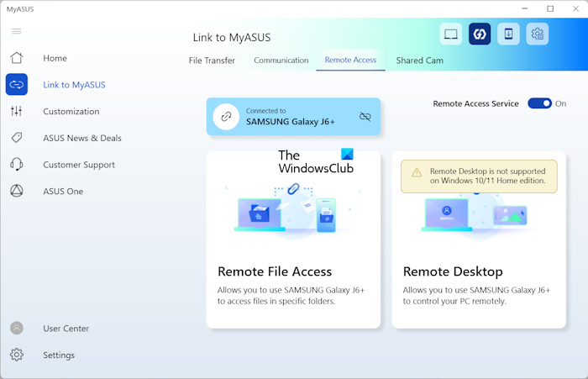Screen dimensions: 588x379
Task: Open Settings in the sidebar
Action: pos(17,355)
